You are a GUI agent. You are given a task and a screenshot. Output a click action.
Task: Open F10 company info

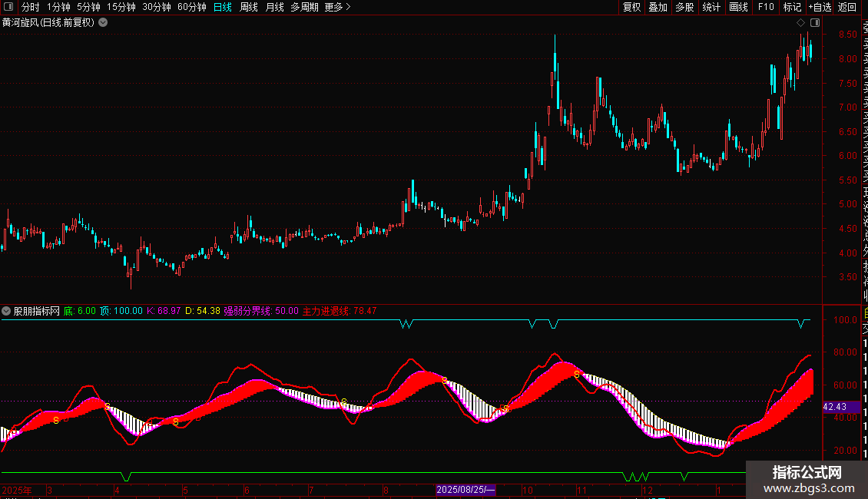tap(766, 7)
